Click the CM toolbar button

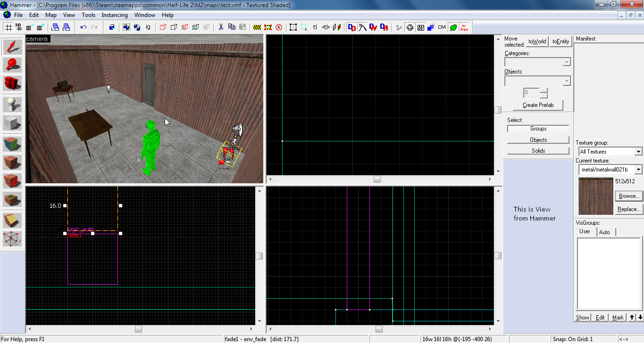tap(442, 27)
